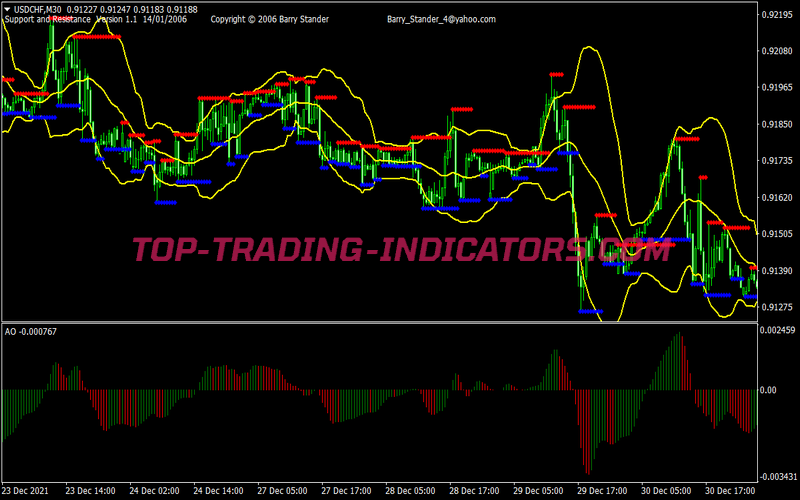Click price scale value 0.91965
800x500 pixels.
click(x=778, y=88)
